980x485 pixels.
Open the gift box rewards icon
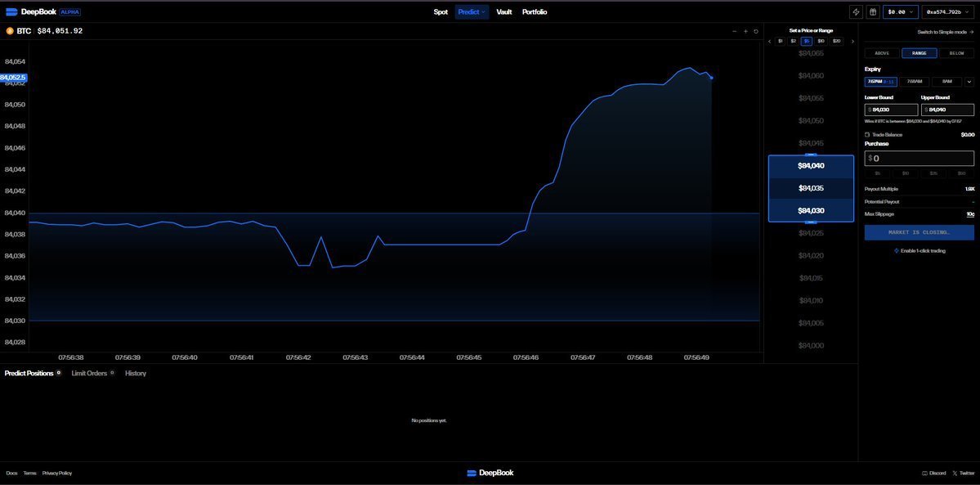pos(872,12)
